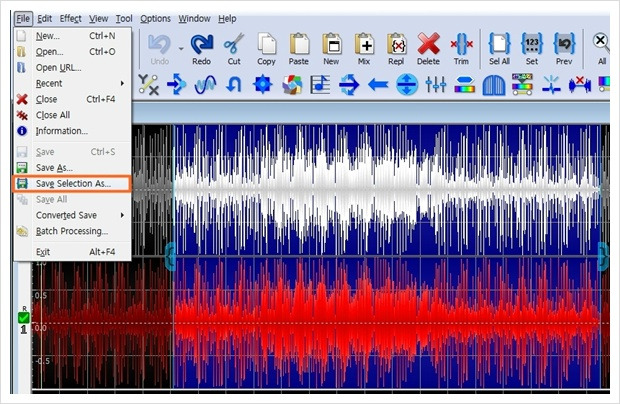
Task: Click the multicolored pinwheel effect icon
Action: pyautogui.click(x=292, y=85)
